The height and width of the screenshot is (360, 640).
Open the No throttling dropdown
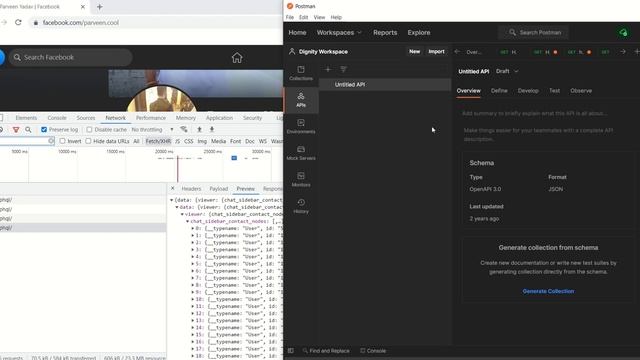(x=152, y=129)
